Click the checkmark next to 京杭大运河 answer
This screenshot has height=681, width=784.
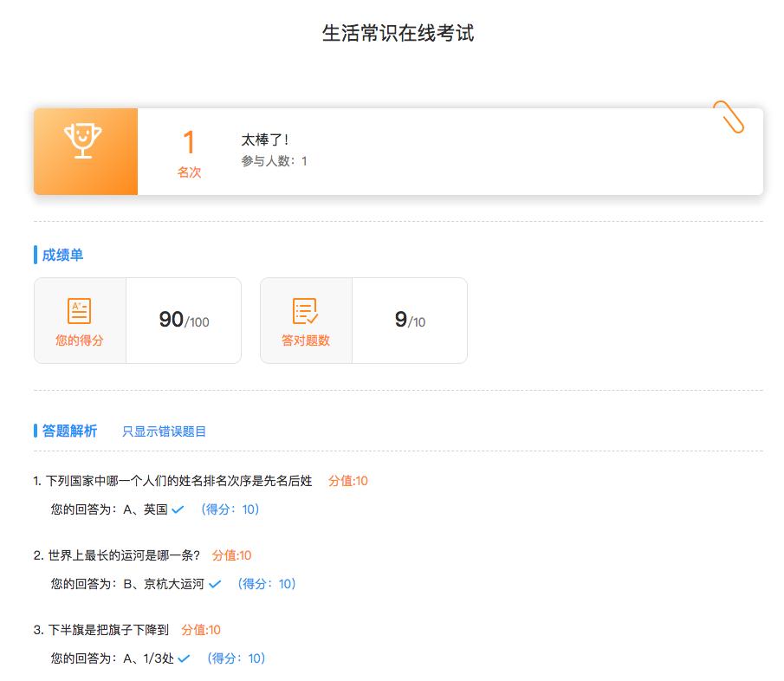pyautogui.click(x=215, y=584)
